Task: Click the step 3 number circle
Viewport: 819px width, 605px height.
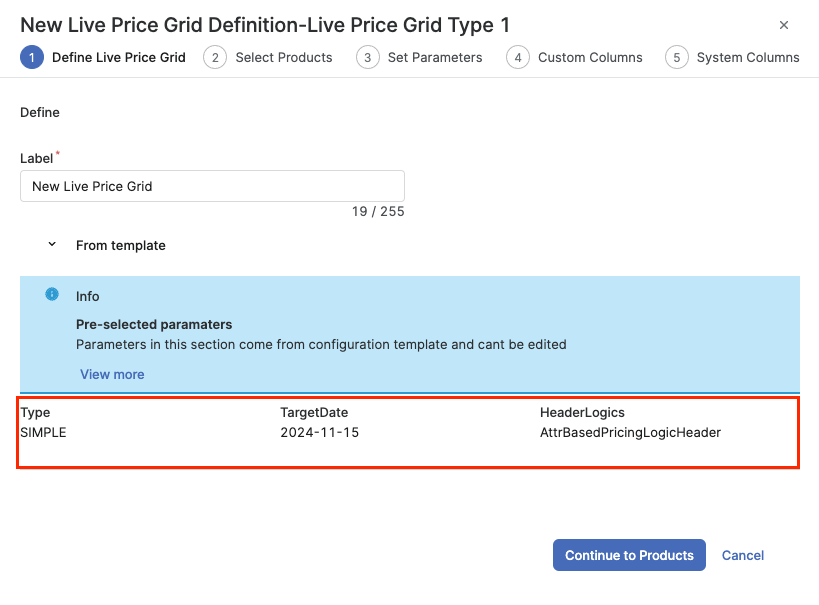Action: coord(368,58)
